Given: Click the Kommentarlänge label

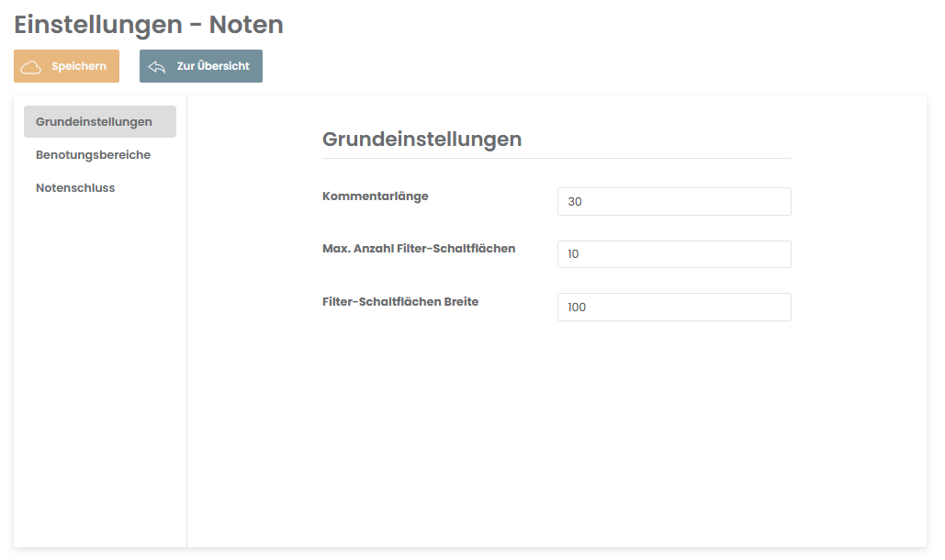Looking at the screenshot, I should [375, 196].
